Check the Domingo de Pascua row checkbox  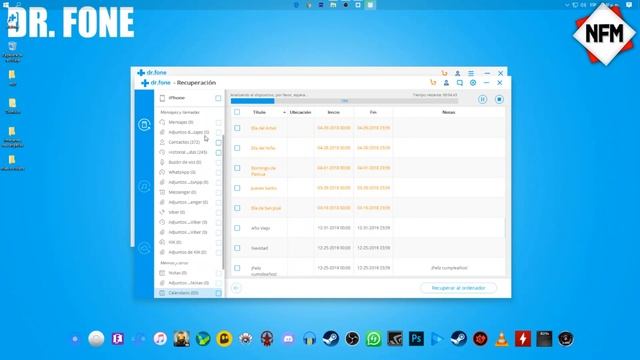click(237, 168)
